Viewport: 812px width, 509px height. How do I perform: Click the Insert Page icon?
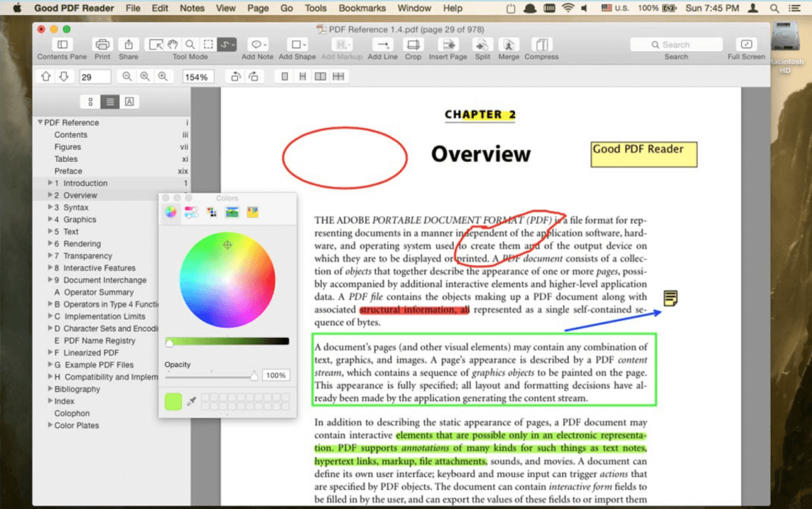[447, 45]
